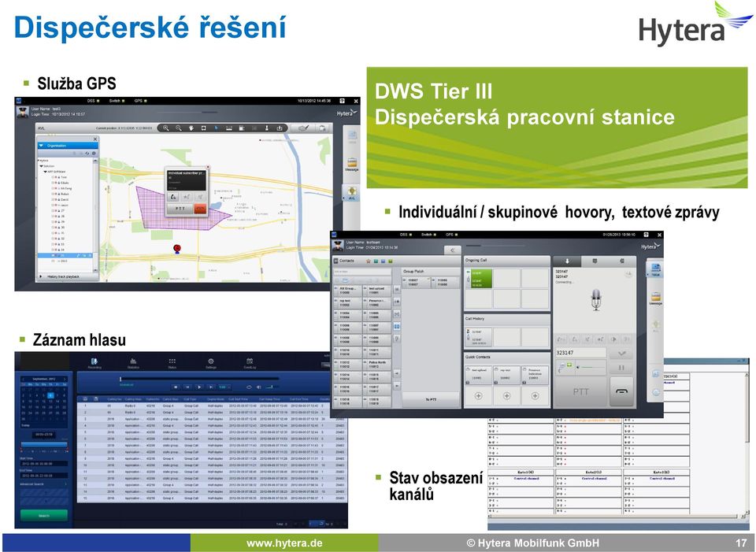Viewport: 756px width, 552px height.
Task: Click the export download icon on map toolbar
Action: (279, 128)
